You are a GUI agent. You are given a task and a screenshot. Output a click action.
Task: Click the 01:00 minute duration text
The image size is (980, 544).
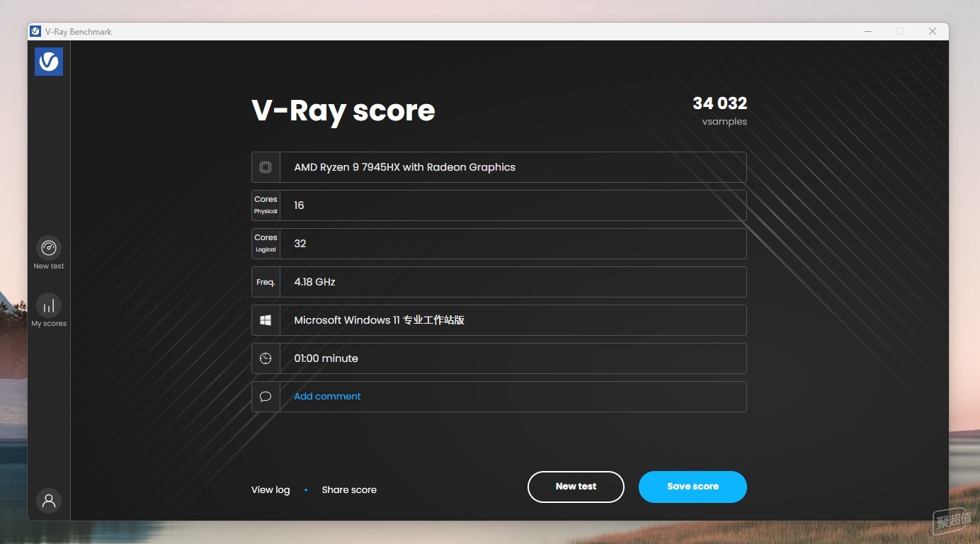[x=326, y=358]
